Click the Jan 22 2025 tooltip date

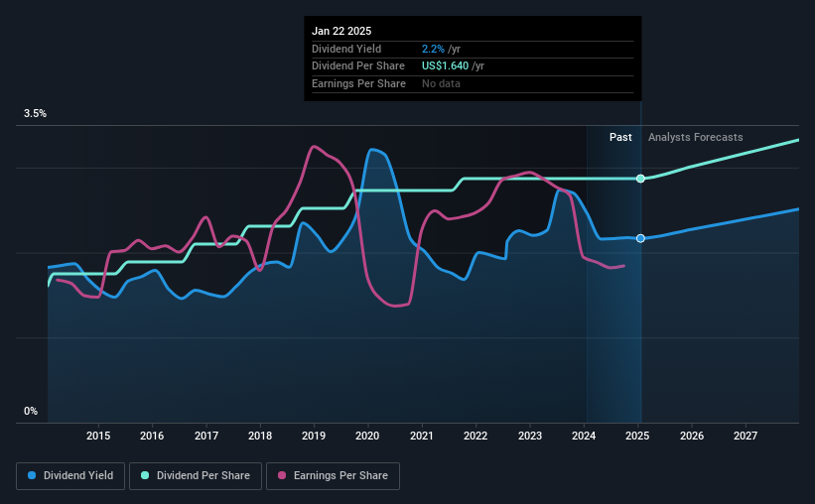pyautogui.click(x=341, y=31)
